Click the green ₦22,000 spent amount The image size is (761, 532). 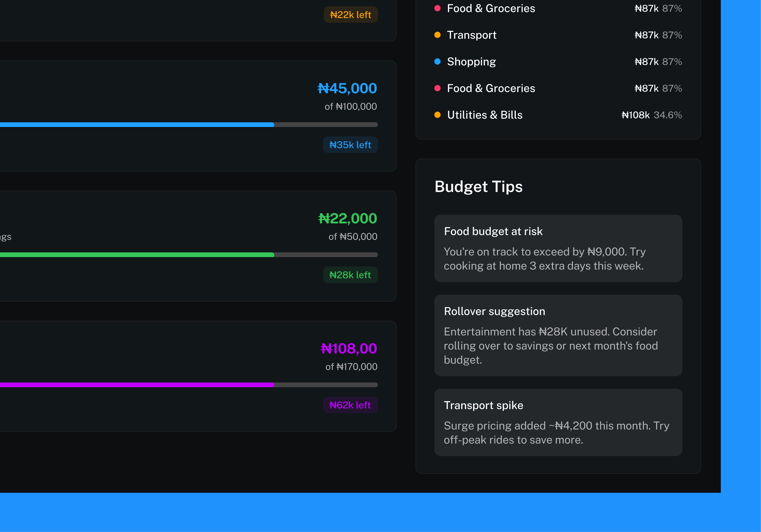click(347, 218)
